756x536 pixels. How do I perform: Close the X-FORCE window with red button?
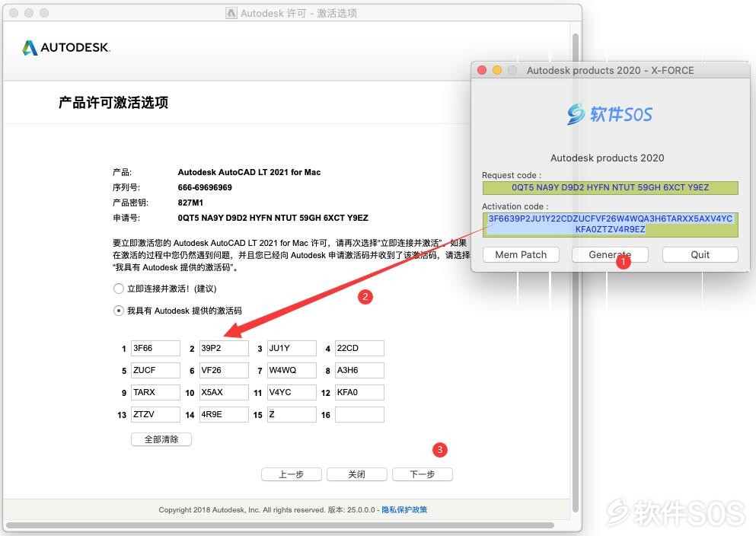point(482,70)
